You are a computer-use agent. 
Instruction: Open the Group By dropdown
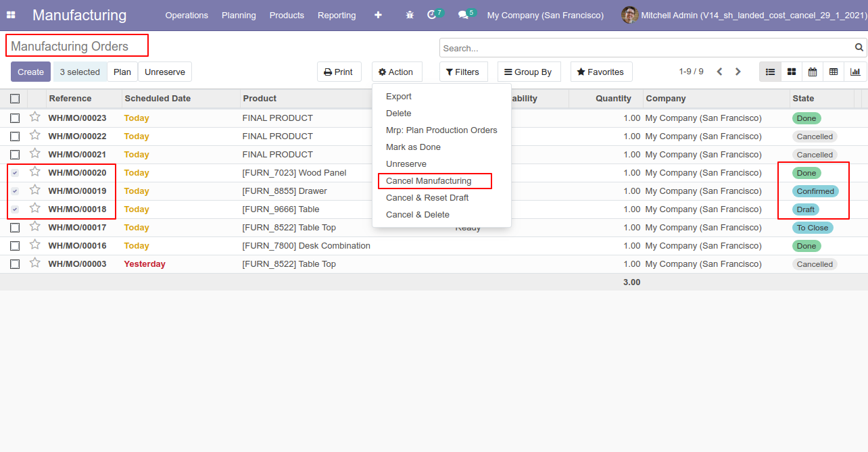[x=528, y=72]
